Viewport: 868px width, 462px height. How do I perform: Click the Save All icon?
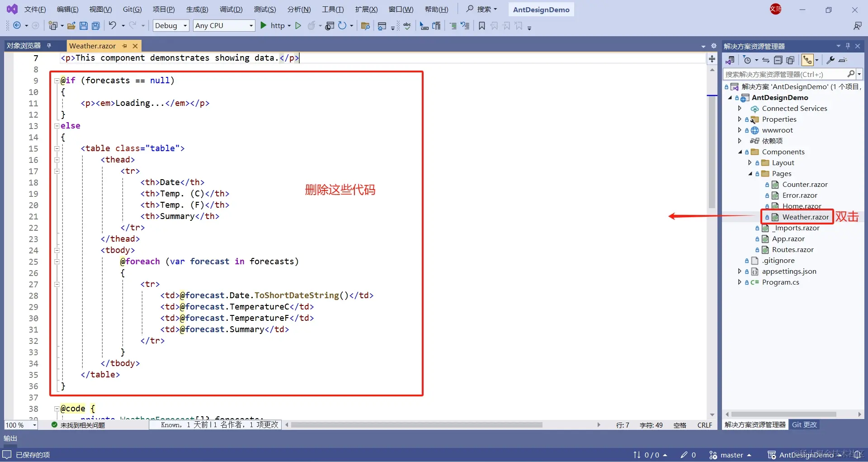[x=96, y=26]
